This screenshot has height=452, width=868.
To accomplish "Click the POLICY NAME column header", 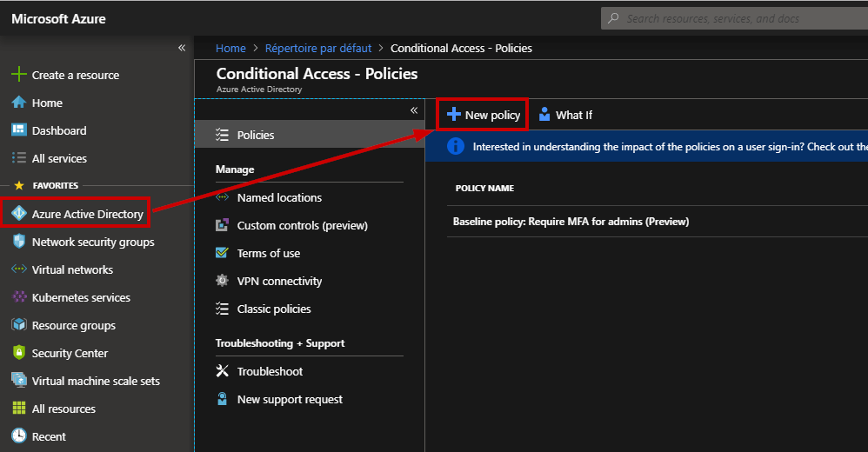I will pyautogui.click(x=485, y=188).
